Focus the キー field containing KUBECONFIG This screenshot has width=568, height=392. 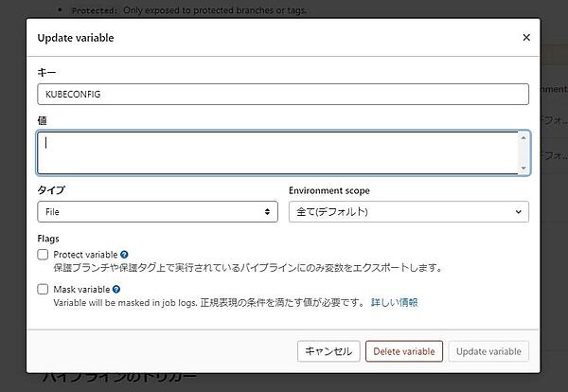[x=282, y=94]
